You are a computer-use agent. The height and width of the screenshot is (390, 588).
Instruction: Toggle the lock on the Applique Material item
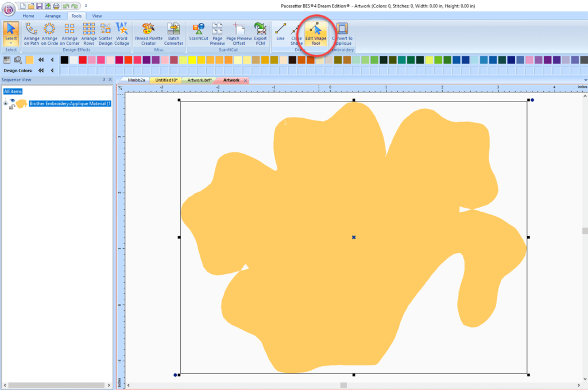click(x=11, y=107)
